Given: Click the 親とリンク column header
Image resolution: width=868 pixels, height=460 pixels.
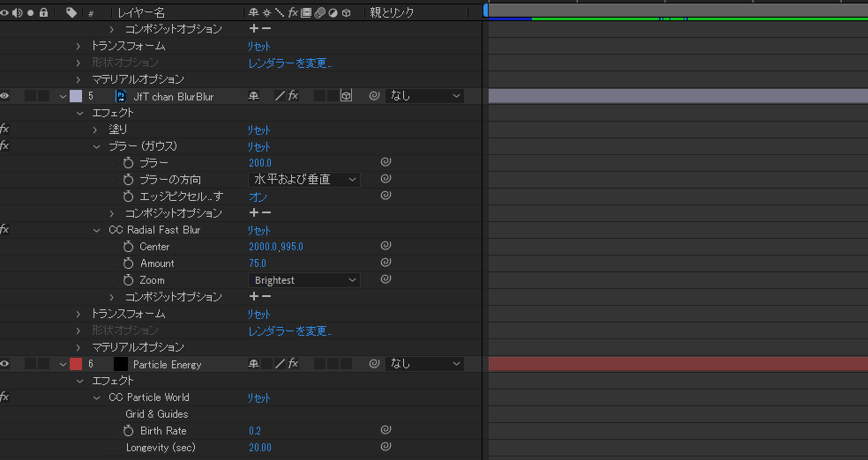Looking at the screenshot, I should (392, 12).
